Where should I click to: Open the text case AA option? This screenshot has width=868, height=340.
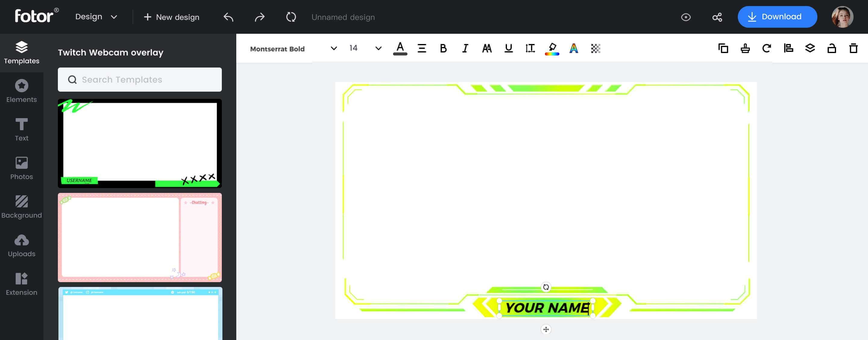click(486, 48)
